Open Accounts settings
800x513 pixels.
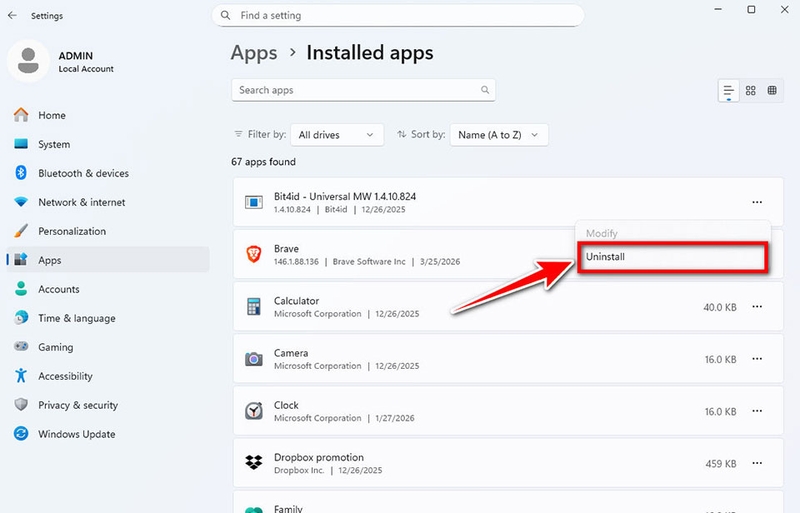[x=108, y=289]
